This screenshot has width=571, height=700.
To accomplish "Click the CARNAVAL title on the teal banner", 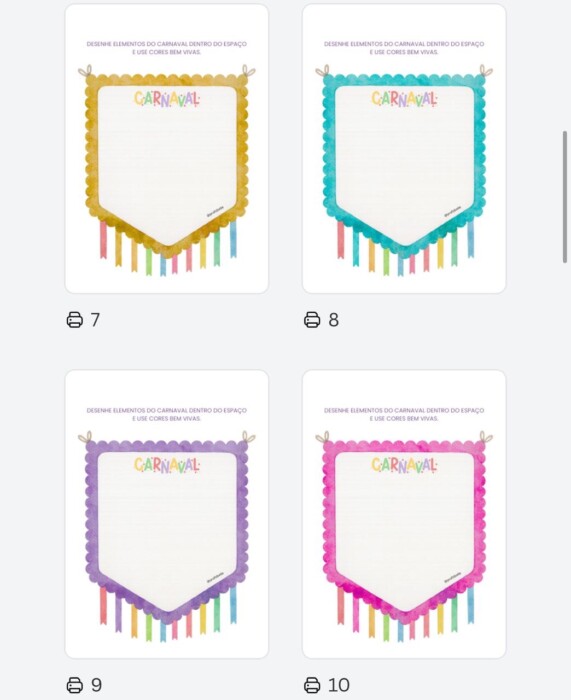I will (404, 99).
